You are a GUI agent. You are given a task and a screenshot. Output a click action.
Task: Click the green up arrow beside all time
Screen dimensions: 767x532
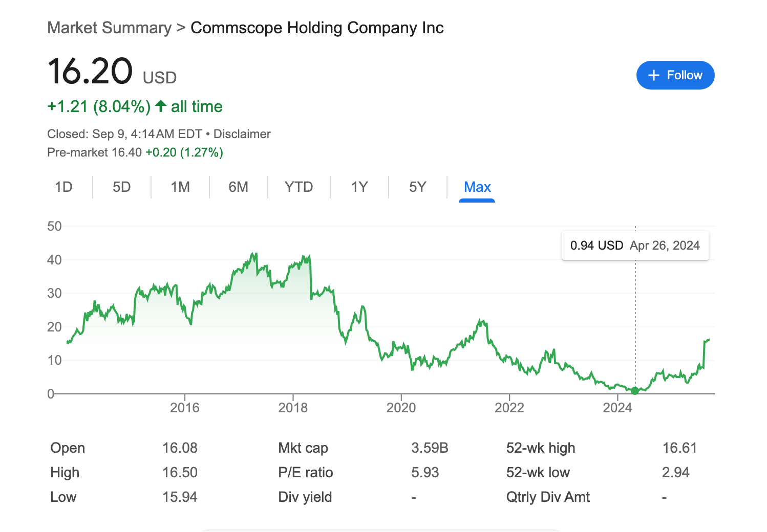click(161, 106)
